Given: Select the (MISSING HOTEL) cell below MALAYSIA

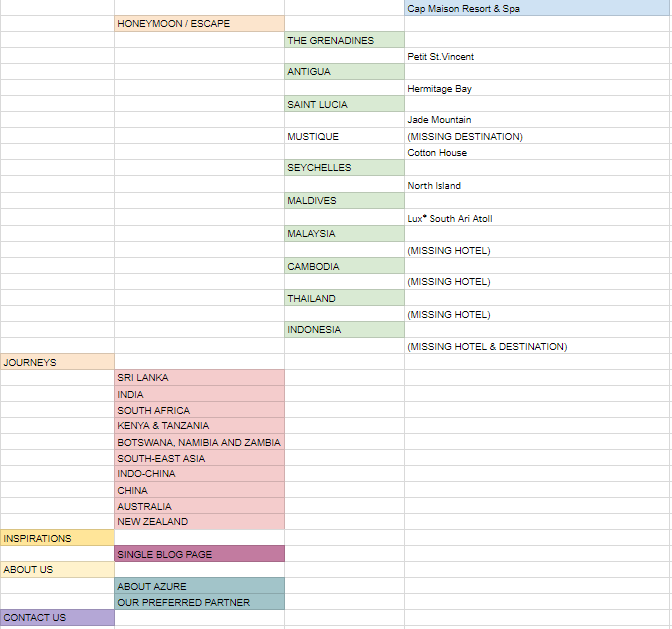Looking at the screenshot, I should pyautogui.click(x=538, y=250).
